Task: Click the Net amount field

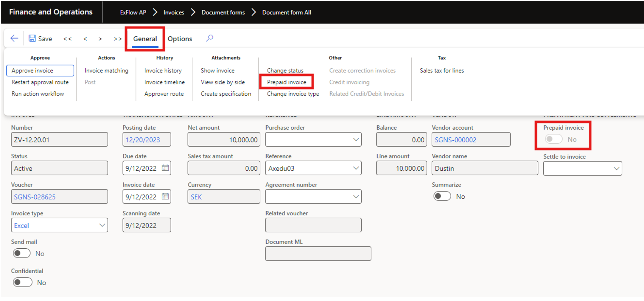Action: (x=224, y=139)
